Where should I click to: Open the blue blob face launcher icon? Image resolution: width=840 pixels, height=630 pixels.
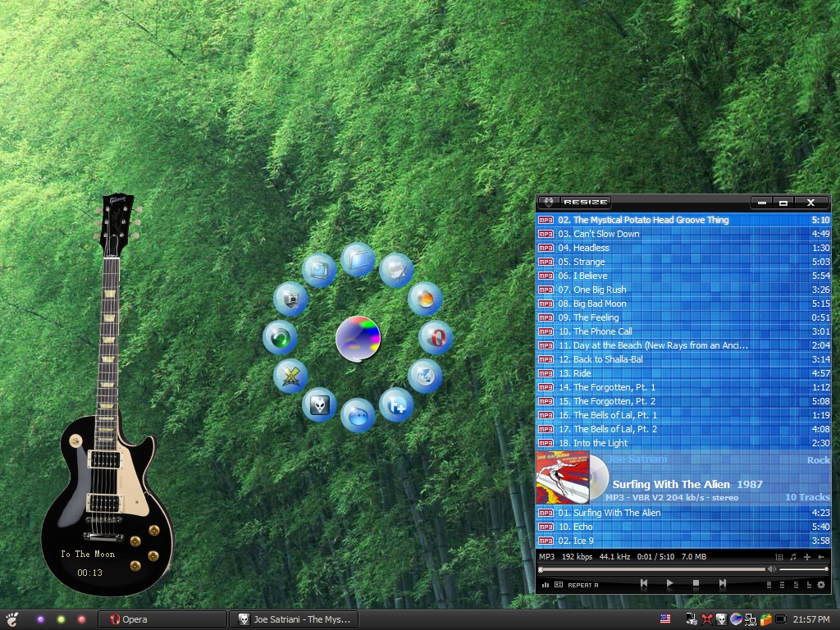pyautogui.click(x=358, y=415)
